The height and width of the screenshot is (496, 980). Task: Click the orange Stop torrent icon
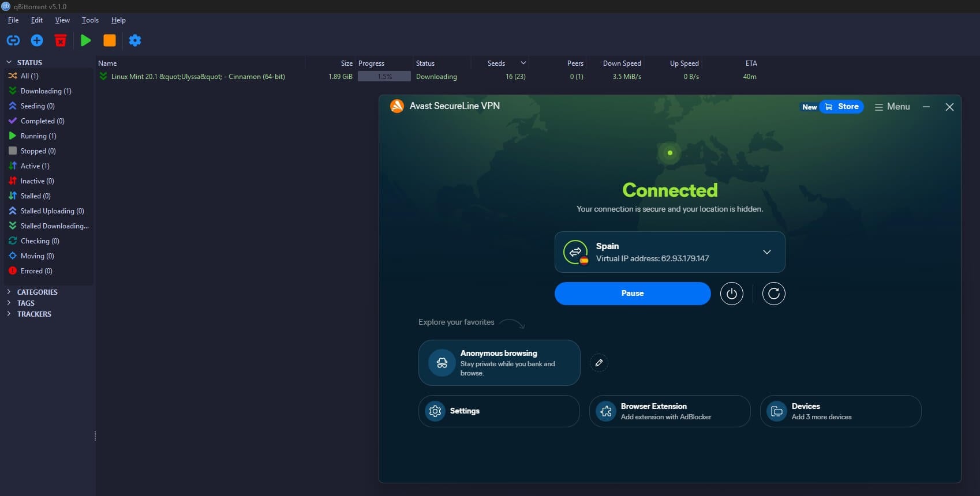(x=110, y=40)
